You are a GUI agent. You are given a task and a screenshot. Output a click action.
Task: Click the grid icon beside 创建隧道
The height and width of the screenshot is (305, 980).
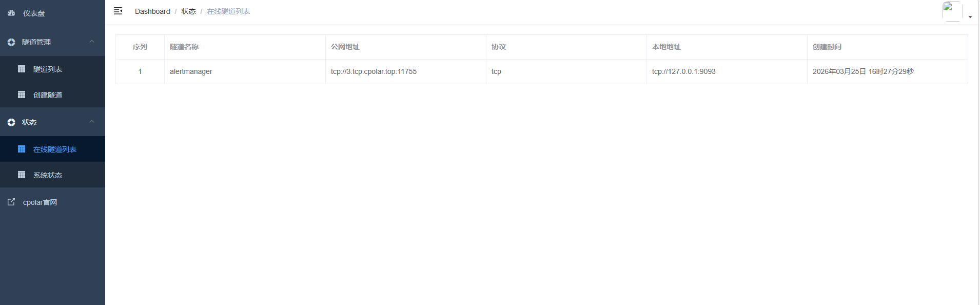[22, 94]
